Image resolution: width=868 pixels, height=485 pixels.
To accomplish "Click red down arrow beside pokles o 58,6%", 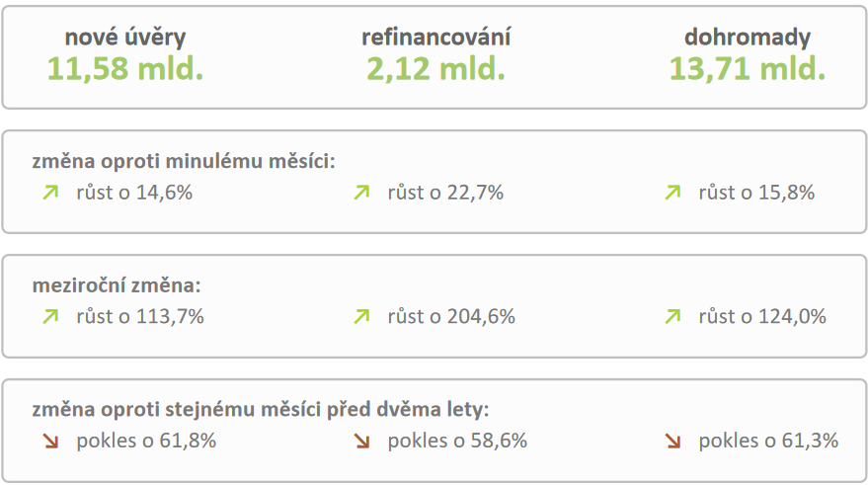I will click(x=361, y=442).
